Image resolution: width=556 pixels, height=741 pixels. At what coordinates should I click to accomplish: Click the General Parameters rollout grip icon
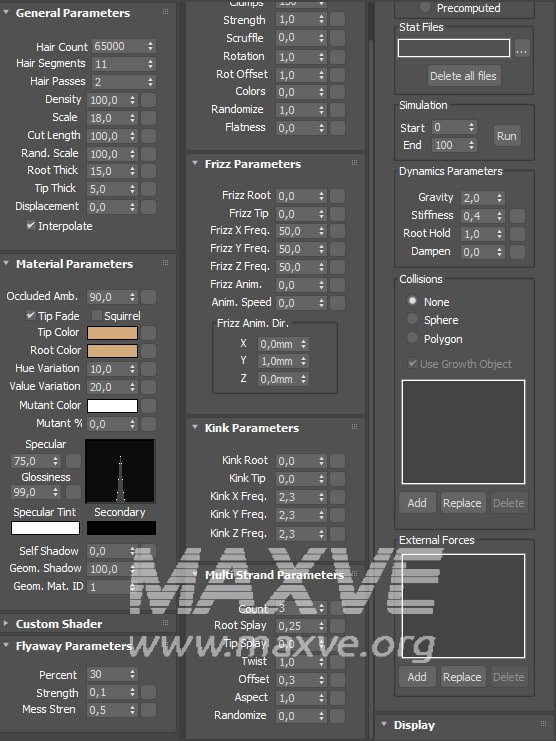[x=165, y=12]
